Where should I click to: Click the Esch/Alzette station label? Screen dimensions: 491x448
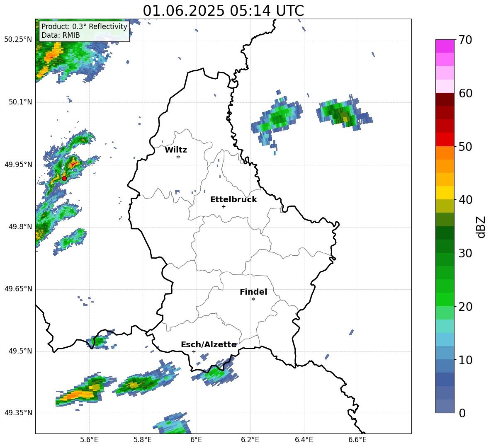(x=209, y=344)
